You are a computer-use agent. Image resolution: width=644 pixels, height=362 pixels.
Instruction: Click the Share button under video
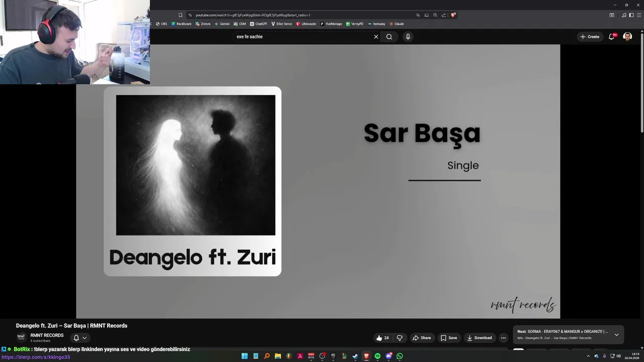[x=422, y=338]
